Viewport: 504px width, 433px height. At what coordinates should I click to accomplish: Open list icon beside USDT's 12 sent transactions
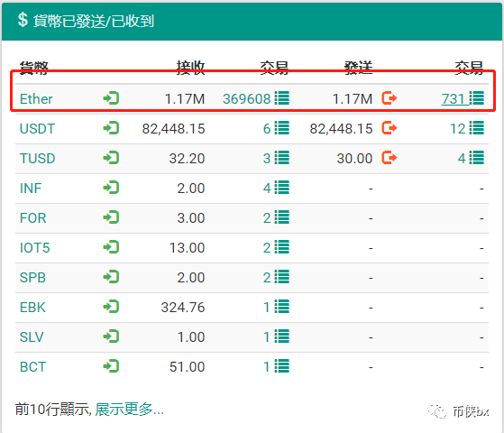point(477,128)
